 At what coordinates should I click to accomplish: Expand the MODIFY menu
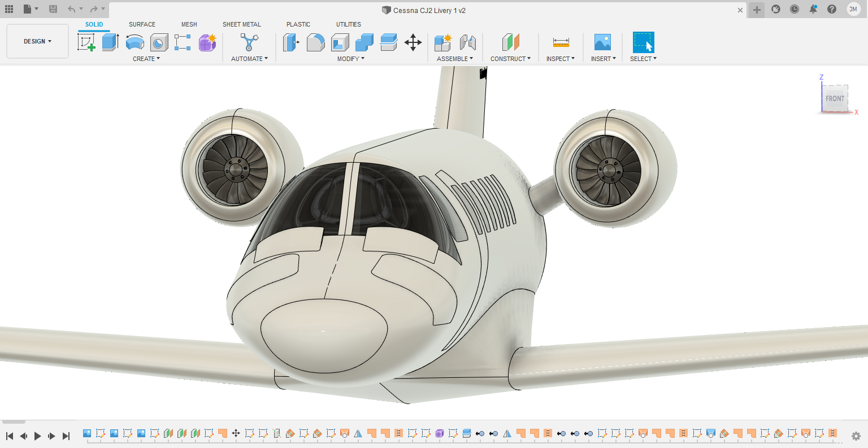(x=351, y=59)
